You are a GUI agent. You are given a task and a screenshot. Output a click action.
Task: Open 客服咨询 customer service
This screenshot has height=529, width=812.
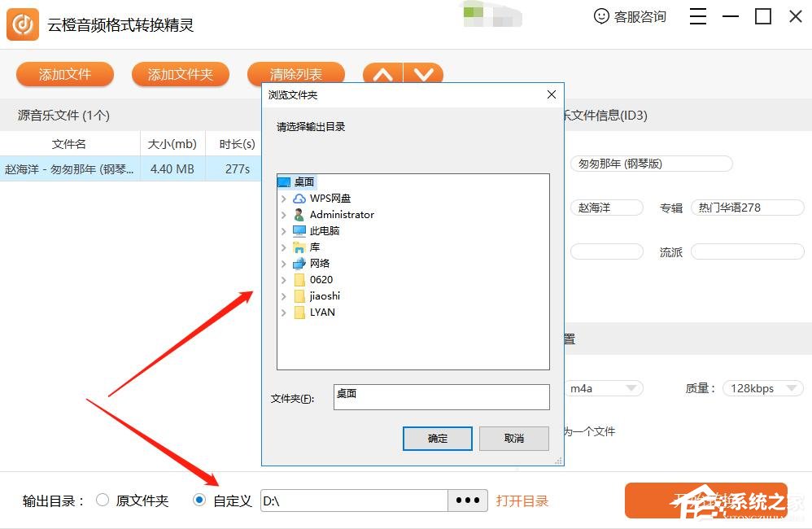coord(631,16)
